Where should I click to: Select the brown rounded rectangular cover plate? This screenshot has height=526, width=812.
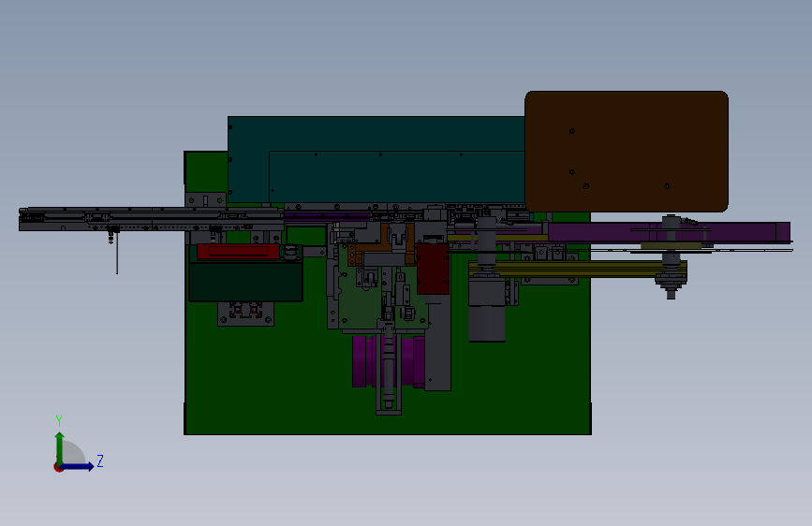(x=627, y=152)
